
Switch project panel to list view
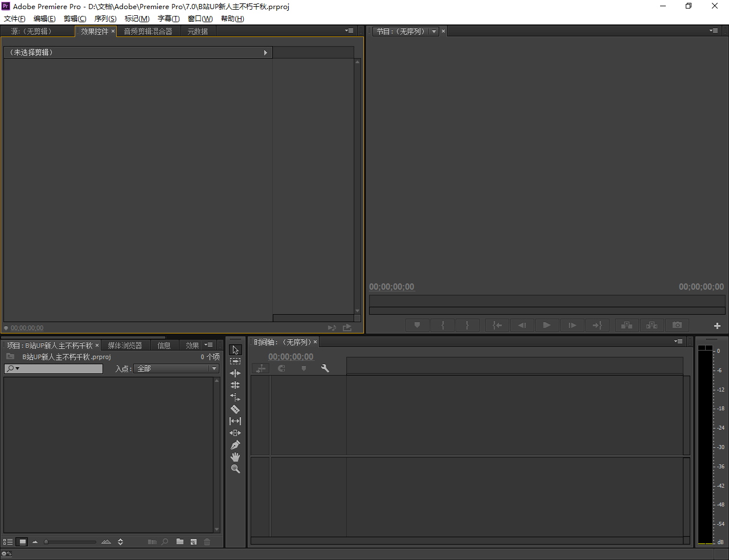coord(8,542)
